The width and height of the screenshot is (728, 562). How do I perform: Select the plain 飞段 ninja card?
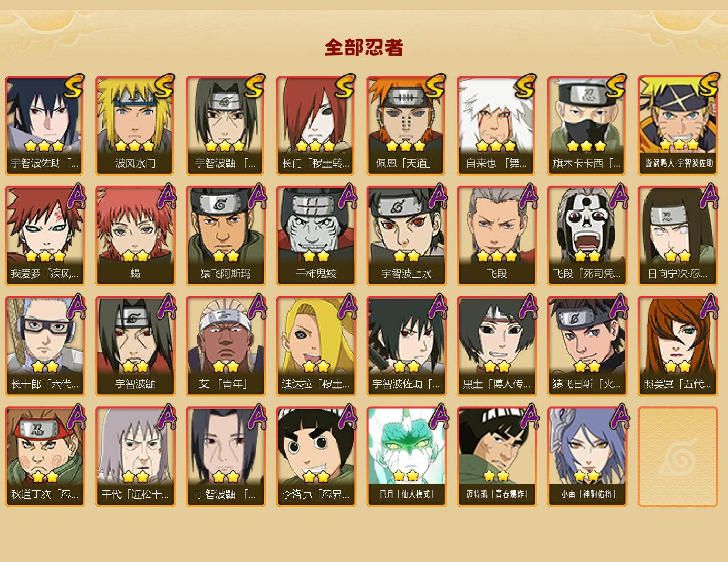tap(497, 236)
